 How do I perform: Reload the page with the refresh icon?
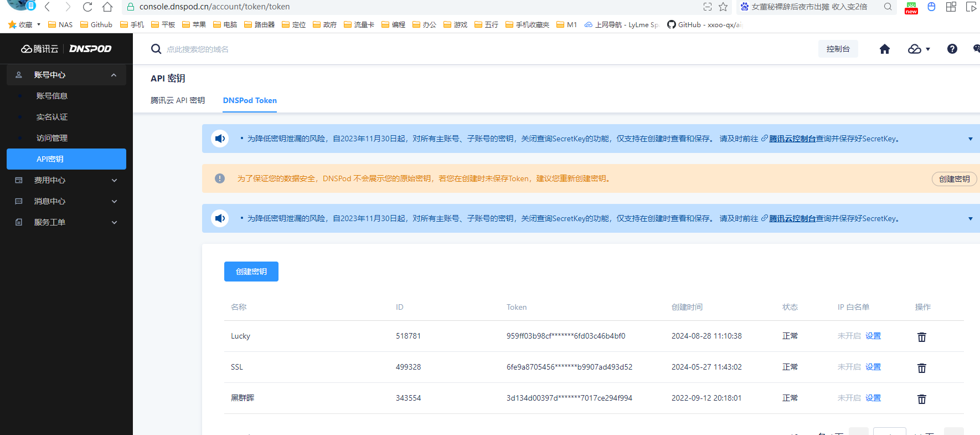(87, 7)
